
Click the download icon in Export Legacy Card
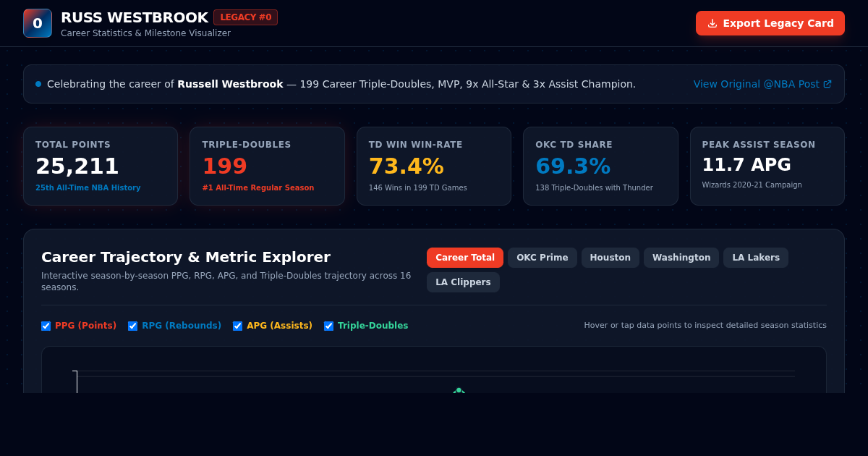[712, 23]
